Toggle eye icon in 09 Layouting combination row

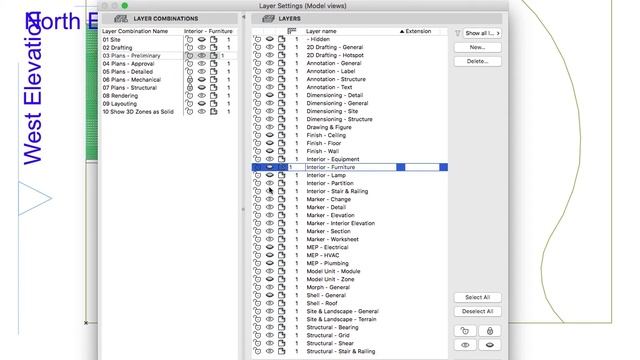pyautogui.click(x=202, y=104)
